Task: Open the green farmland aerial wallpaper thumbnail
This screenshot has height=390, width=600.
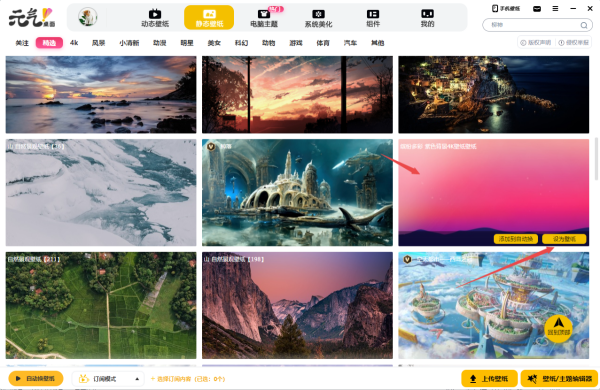Action: (x=101, y=305)
